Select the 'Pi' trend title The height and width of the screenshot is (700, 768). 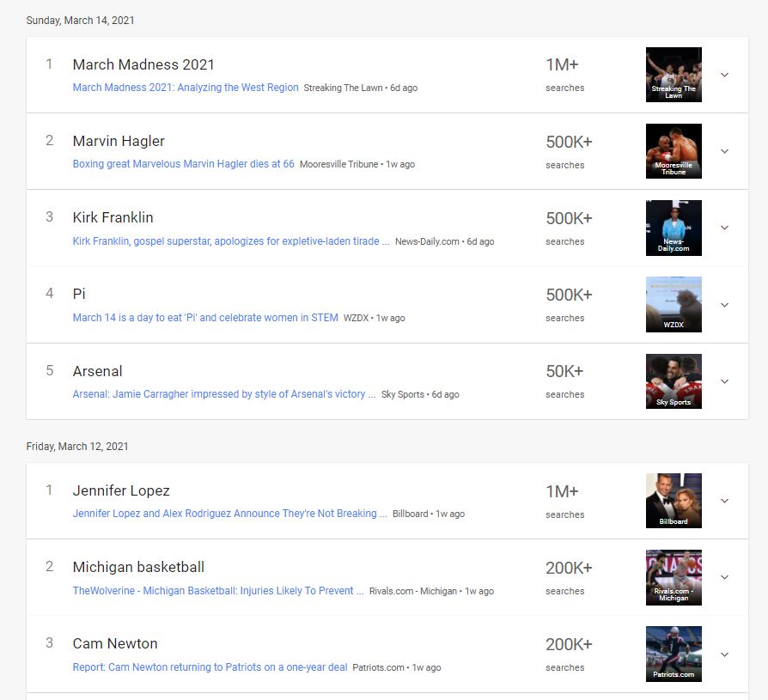[79, 294]
